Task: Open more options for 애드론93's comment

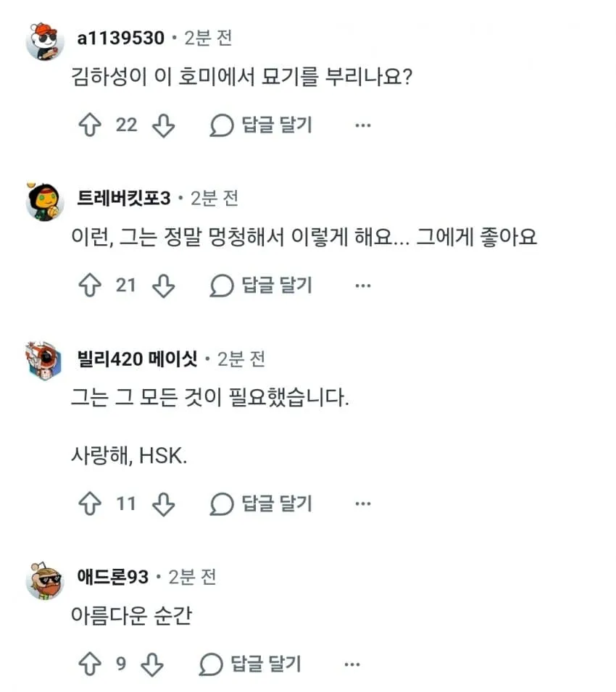Action: click(351, 664)
